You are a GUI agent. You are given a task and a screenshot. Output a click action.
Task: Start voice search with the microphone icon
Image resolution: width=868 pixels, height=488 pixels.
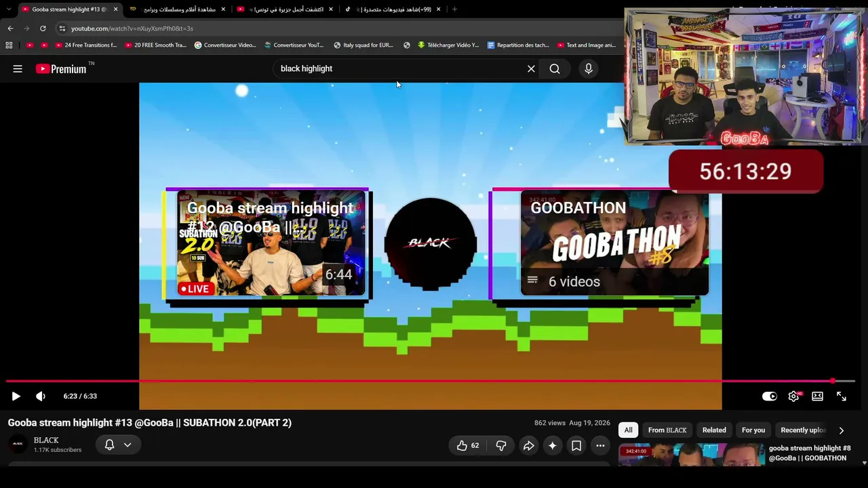(x=589, y=68)
